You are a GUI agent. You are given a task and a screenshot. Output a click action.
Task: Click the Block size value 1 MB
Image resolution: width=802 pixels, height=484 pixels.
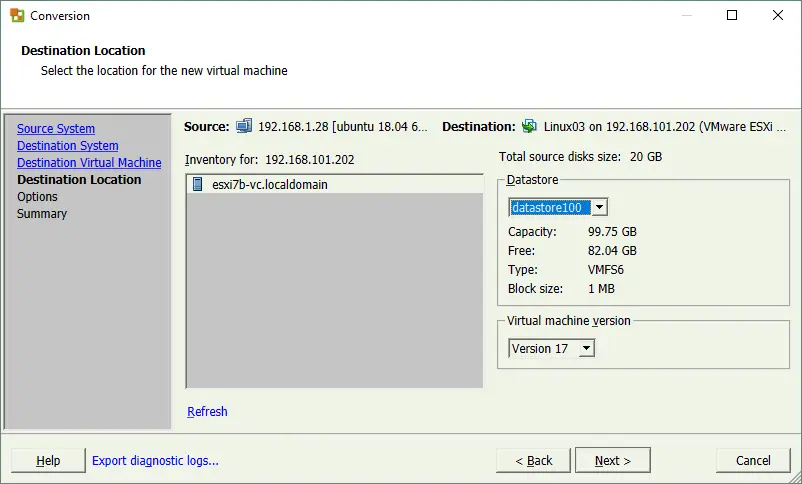[x=602, y=289]
